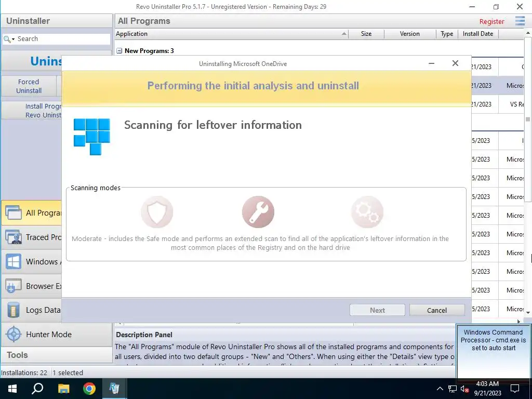Sort by the Size column header

pos(366,34)
